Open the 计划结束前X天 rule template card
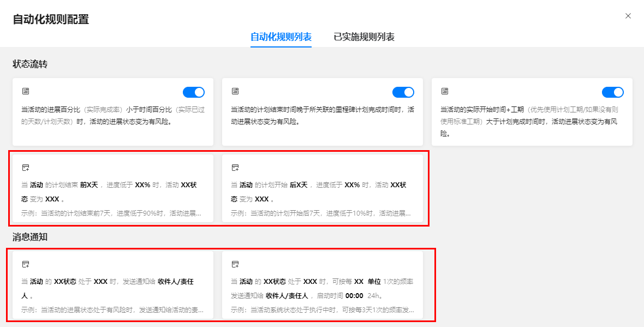The width and height of the screenshot is (644, 327). point(113,188)
